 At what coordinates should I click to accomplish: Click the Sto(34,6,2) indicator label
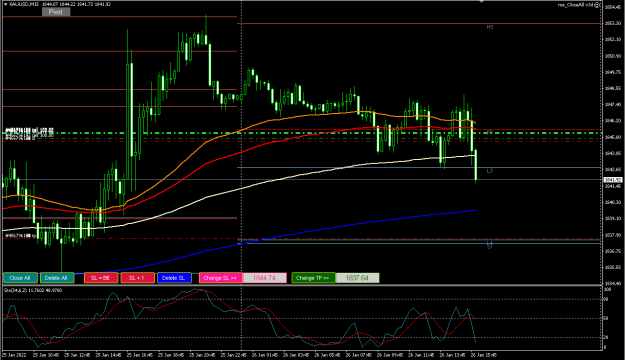[33, 290]
